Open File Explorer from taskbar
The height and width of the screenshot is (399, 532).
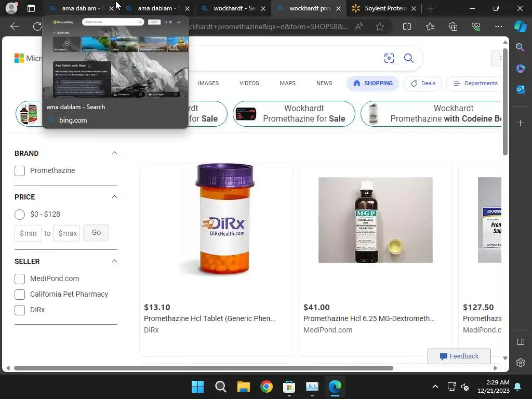(243, 387)
